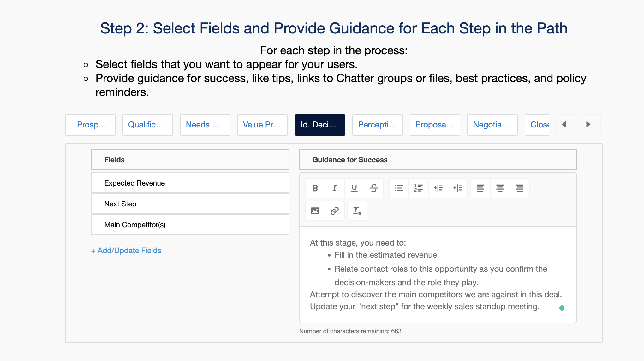Screen dimensions: 644x361
Task: Open the Negotia... stage tab
Action: (492, 125)
